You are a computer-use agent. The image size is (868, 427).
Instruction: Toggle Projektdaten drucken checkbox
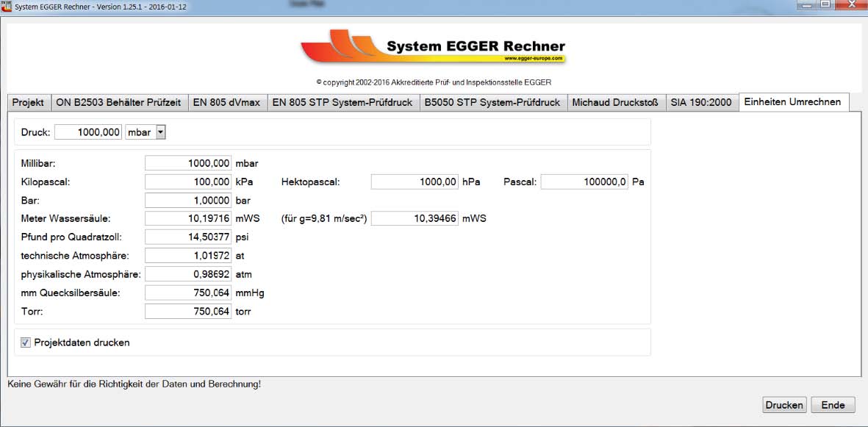click(25, 342)
